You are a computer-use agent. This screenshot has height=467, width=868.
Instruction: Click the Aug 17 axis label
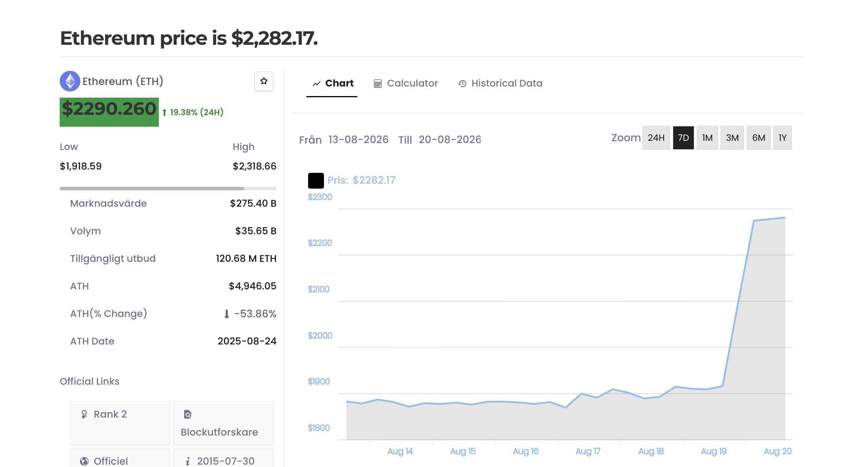pyautogui.click(x=588, y=452)
